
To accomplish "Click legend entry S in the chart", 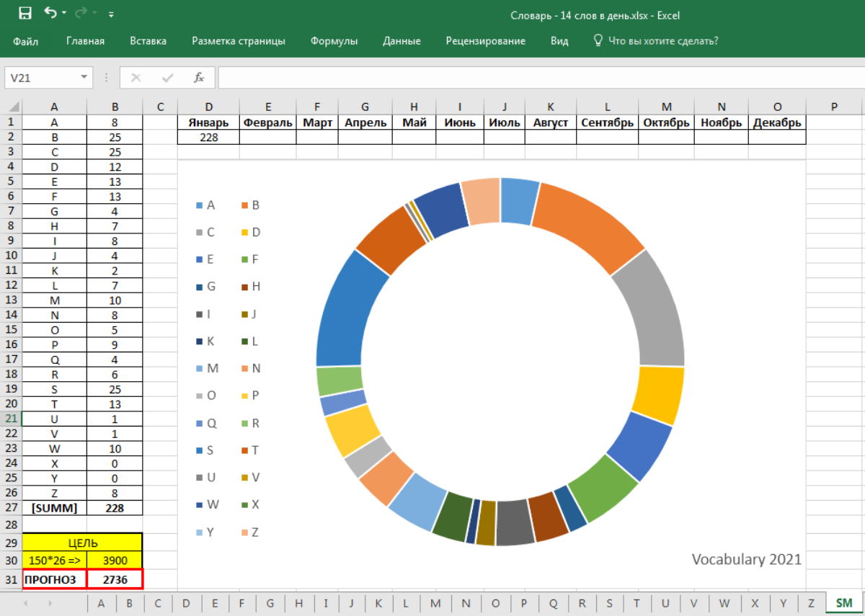I will 205,450.
